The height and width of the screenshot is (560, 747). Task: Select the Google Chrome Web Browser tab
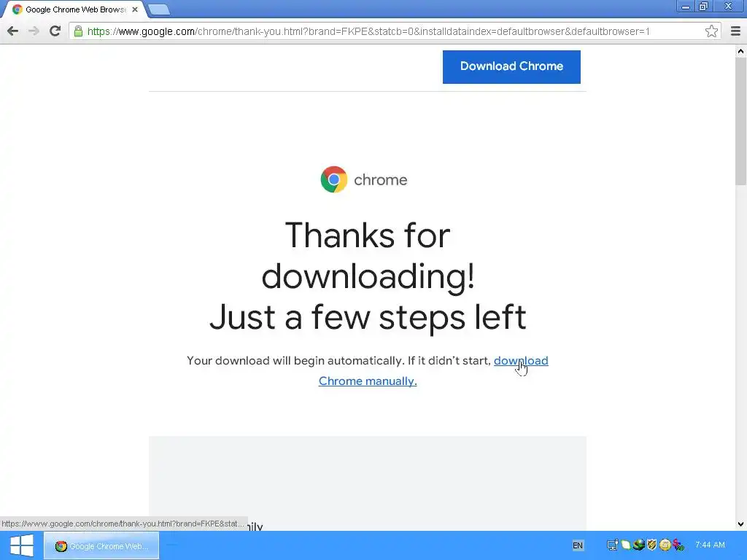coord(74,9)
